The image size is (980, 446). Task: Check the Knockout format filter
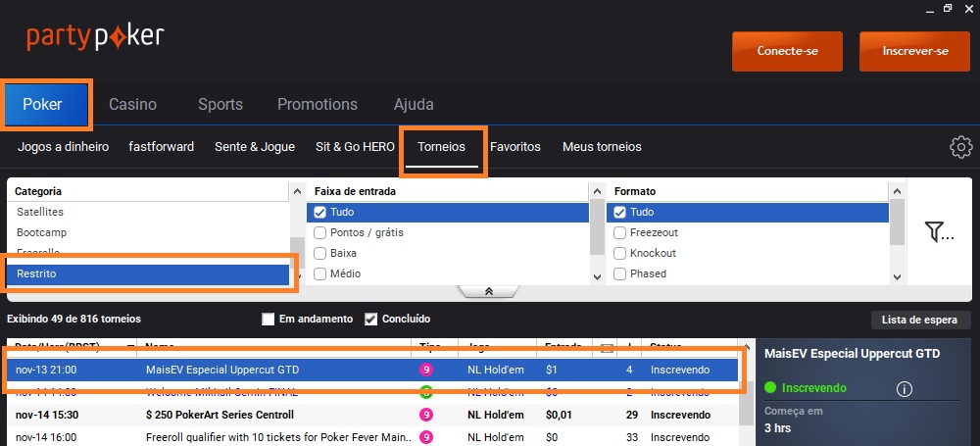pyautogui.click(x=620, y=253)
